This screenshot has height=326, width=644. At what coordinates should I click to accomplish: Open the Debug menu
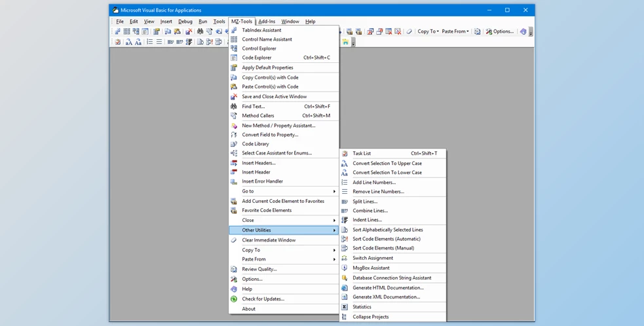[185, 22]
